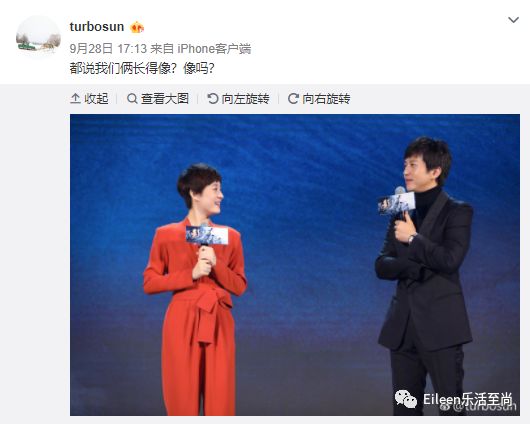Click the post text 都说我们俩长得像
The width and height of the screenshot is (530, 424).
[122, 68]
